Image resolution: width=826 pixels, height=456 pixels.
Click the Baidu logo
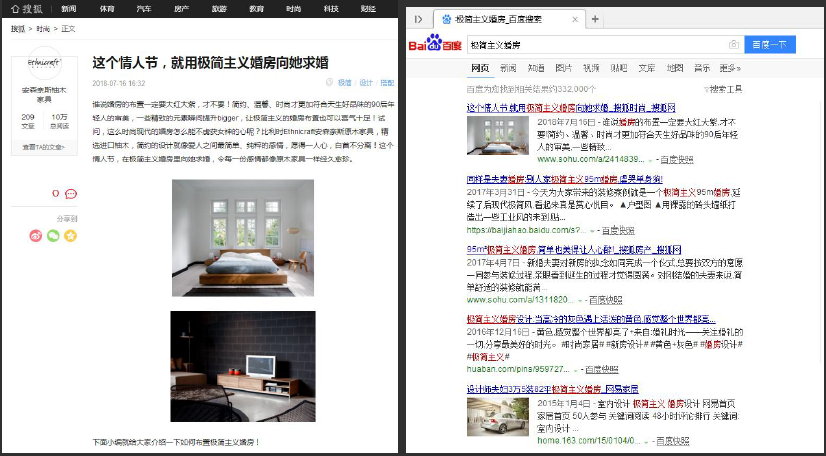(x=430, y=45)
